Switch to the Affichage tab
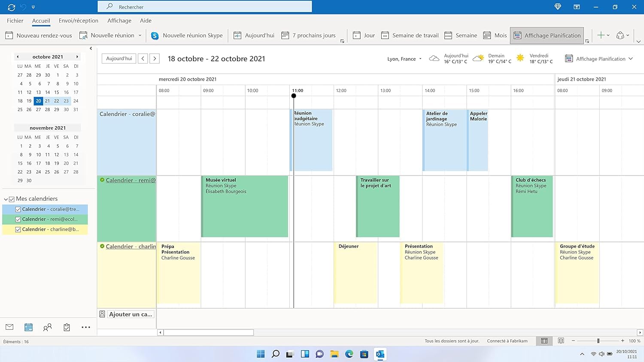 [x=119, y=21]
